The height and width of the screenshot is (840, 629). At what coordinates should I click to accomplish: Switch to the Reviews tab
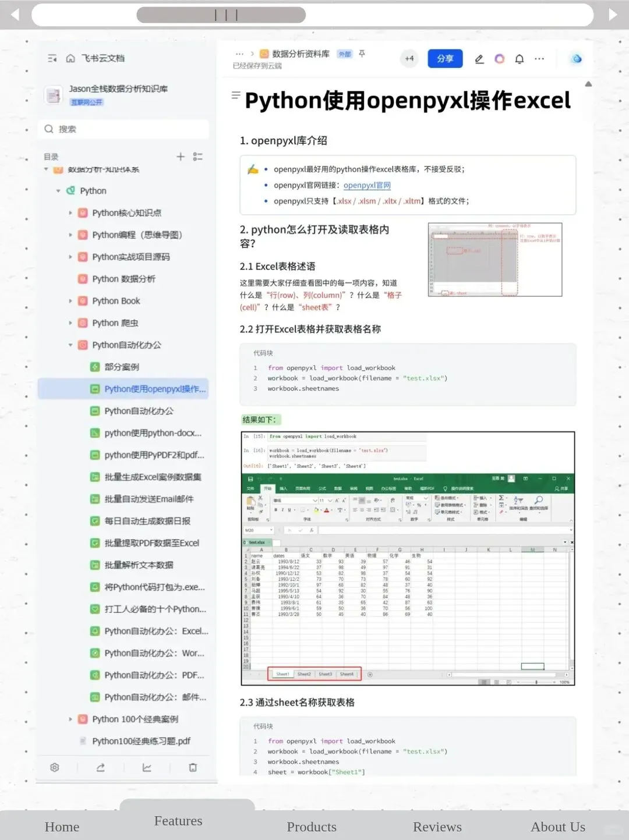437,827
